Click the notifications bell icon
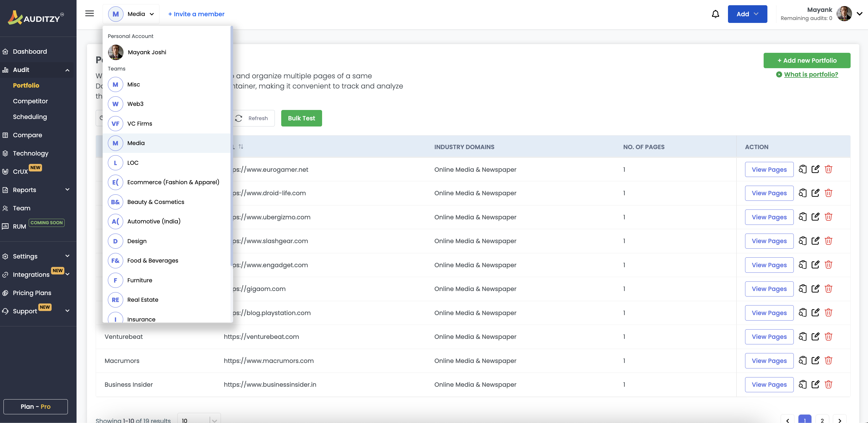 (x=715, y=14)
